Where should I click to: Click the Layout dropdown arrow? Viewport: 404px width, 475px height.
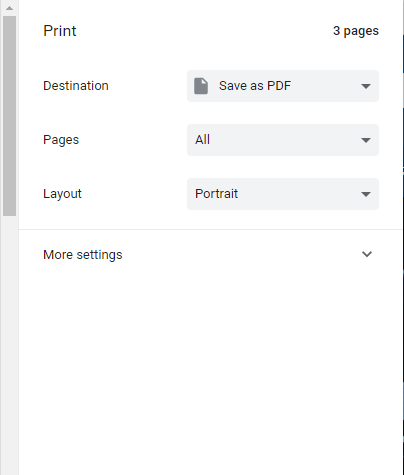point(366,194)
